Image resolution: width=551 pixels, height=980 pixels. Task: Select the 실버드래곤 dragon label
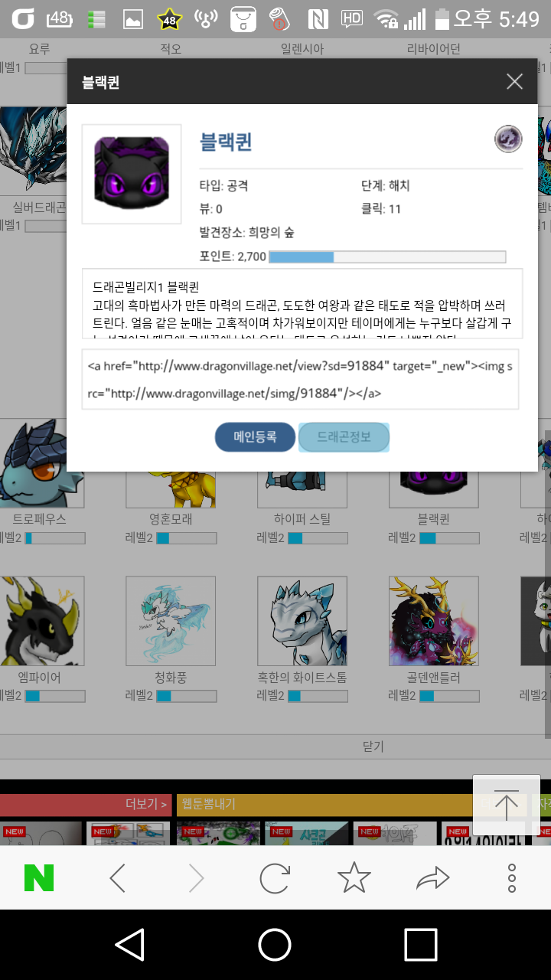click(39, 207)
